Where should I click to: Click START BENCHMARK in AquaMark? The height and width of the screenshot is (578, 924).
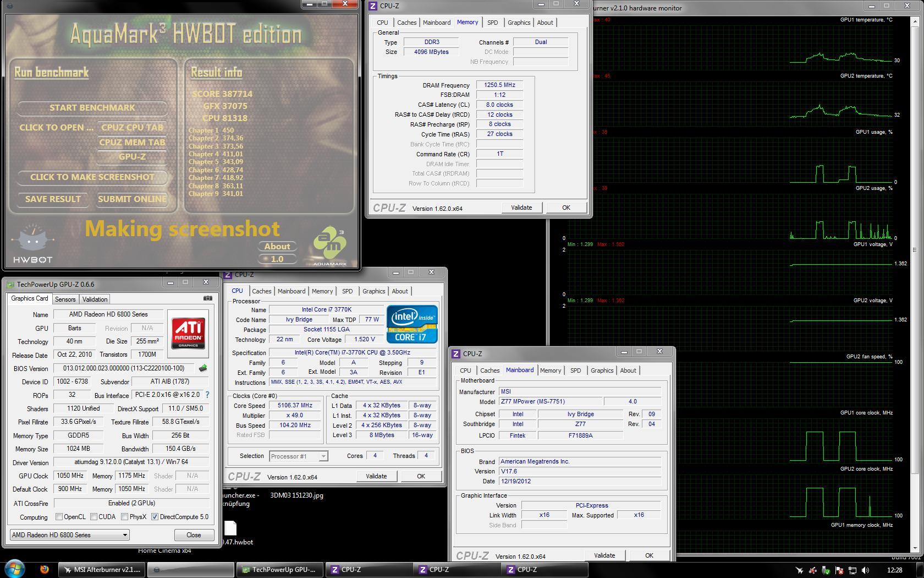(x=92, y=107)
